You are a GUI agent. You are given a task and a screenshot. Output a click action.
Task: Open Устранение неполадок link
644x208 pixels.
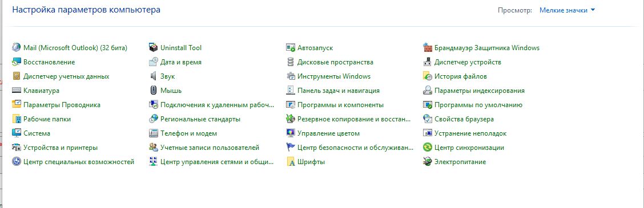tap(470, 133)
